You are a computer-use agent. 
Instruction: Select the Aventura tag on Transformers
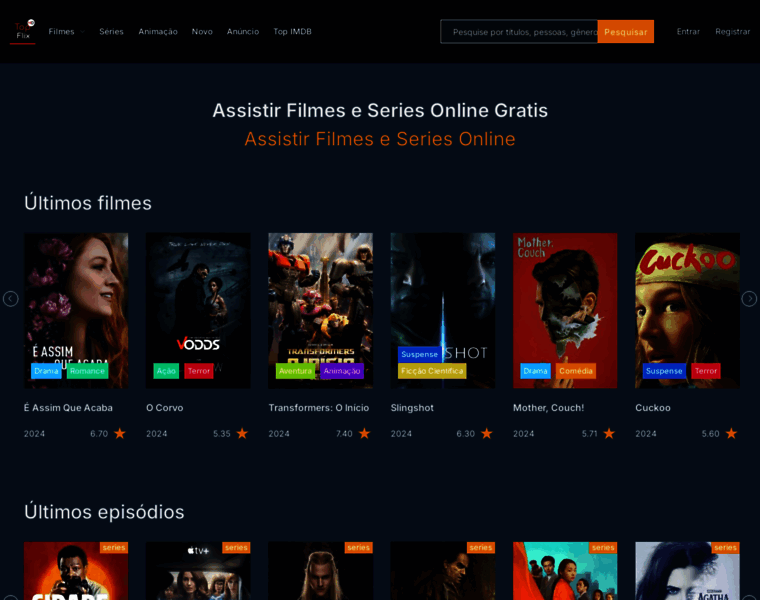pos(295,371)
